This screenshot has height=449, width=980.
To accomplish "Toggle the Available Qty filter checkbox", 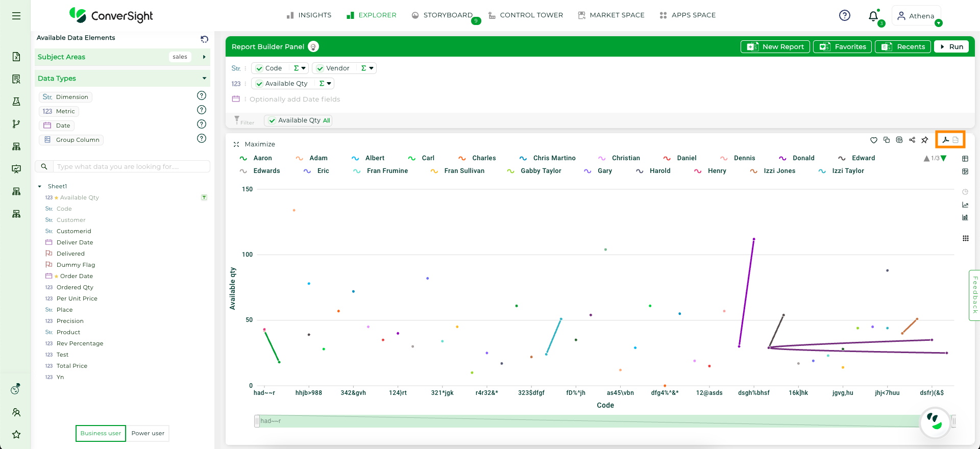I will tap(272, 120).
